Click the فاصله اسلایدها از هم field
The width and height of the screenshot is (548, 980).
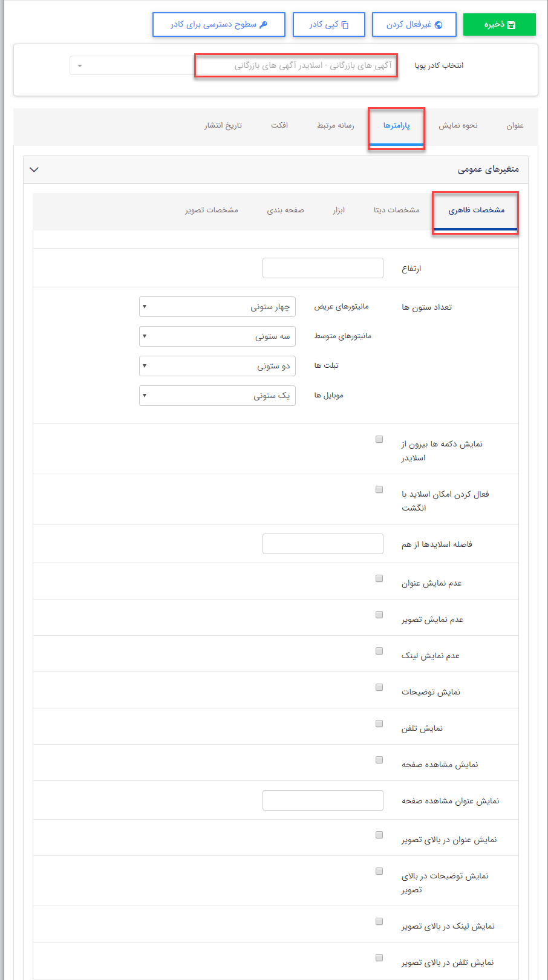pos(323,544)
